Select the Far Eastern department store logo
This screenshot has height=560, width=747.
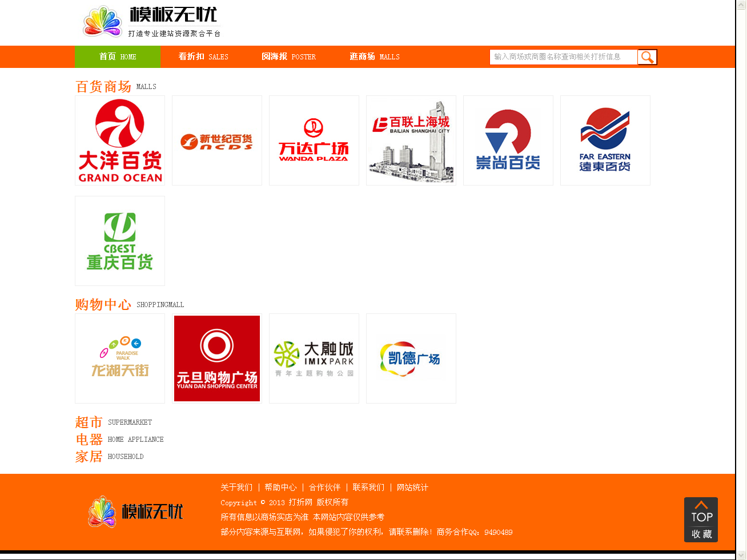(x=605, y=140)
